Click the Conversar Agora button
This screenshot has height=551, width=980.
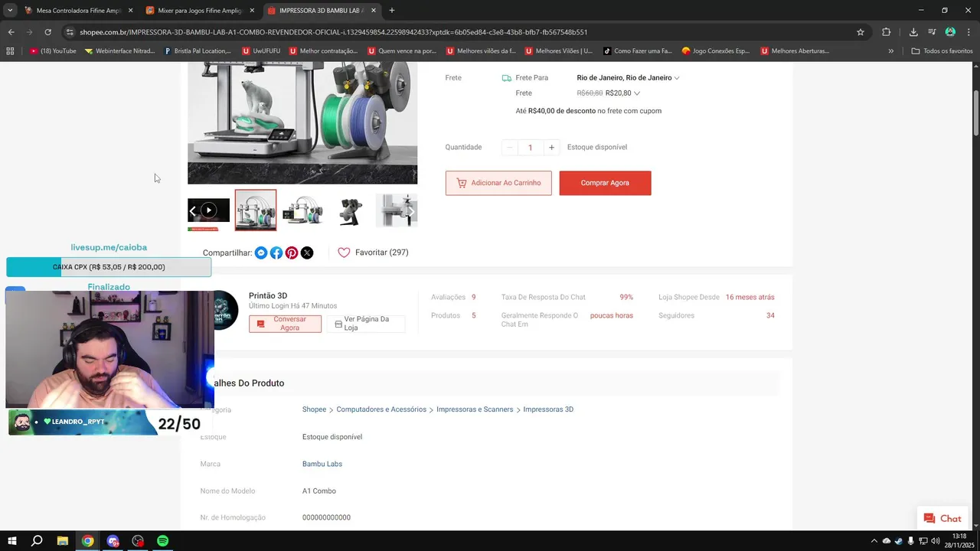click(285, 324)
